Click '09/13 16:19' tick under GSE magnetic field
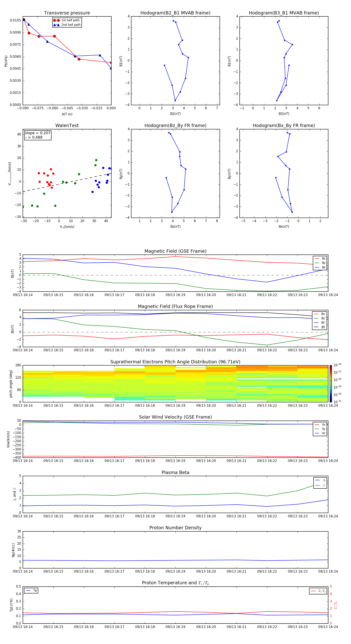The width and height of the screenshot is (351, 644). point(175,295)
